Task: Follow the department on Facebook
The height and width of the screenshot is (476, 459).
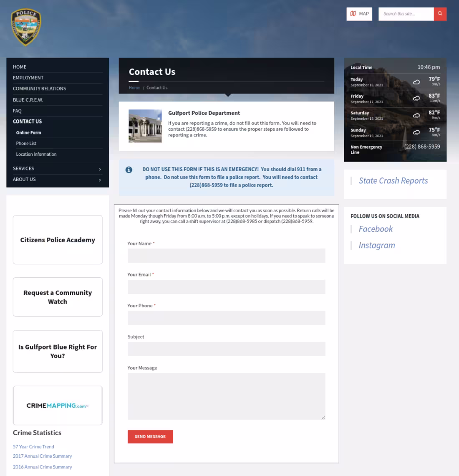Action: 375,229
